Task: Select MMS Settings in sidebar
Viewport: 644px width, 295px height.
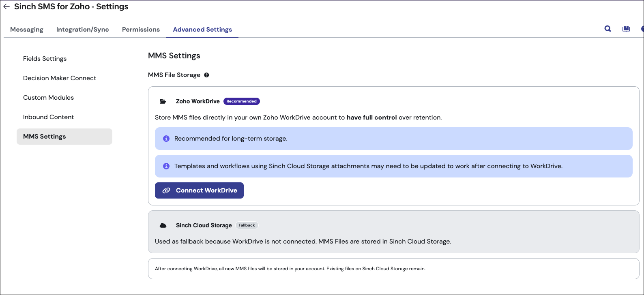Action: tap(64, 137)
